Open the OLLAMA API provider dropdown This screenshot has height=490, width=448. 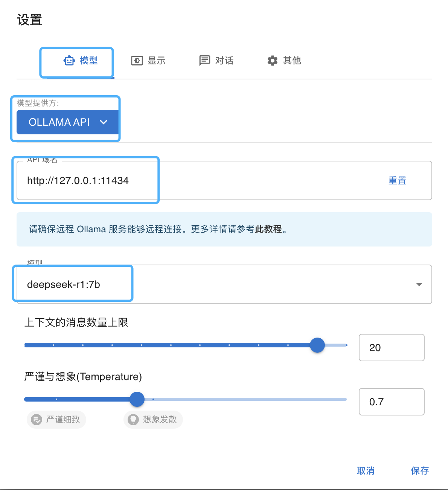(67, 122)
